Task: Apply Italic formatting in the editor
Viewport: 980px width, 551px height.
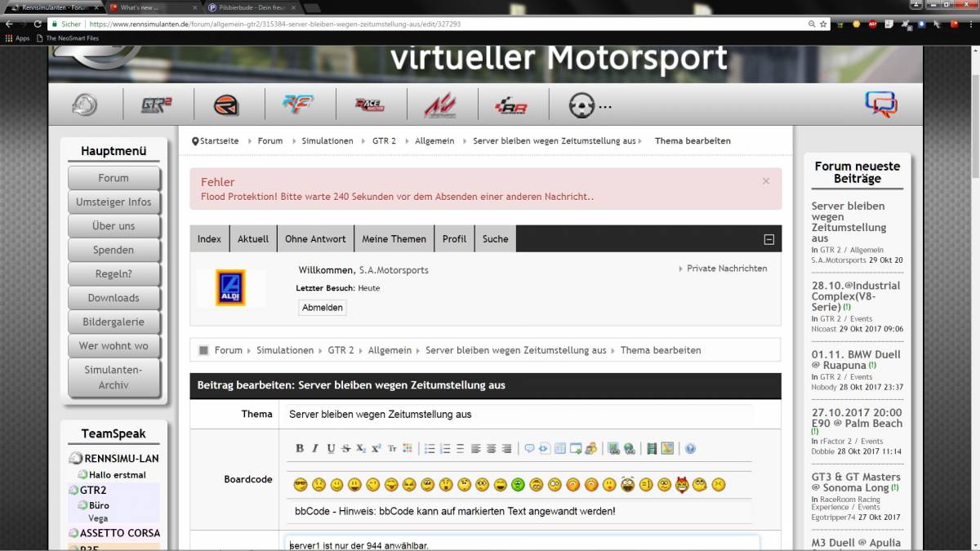Action: click(x=315, y=448)
